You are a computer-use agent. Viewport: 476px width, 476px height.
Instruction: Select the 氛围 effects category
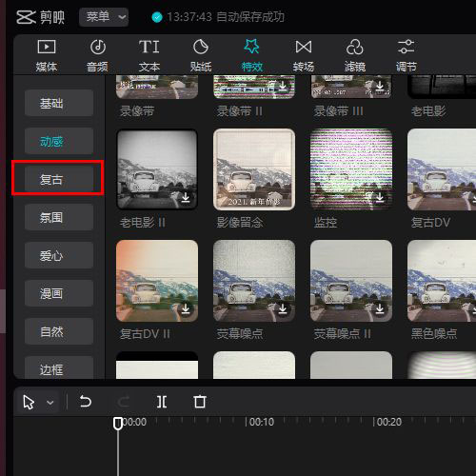[59, 217]
